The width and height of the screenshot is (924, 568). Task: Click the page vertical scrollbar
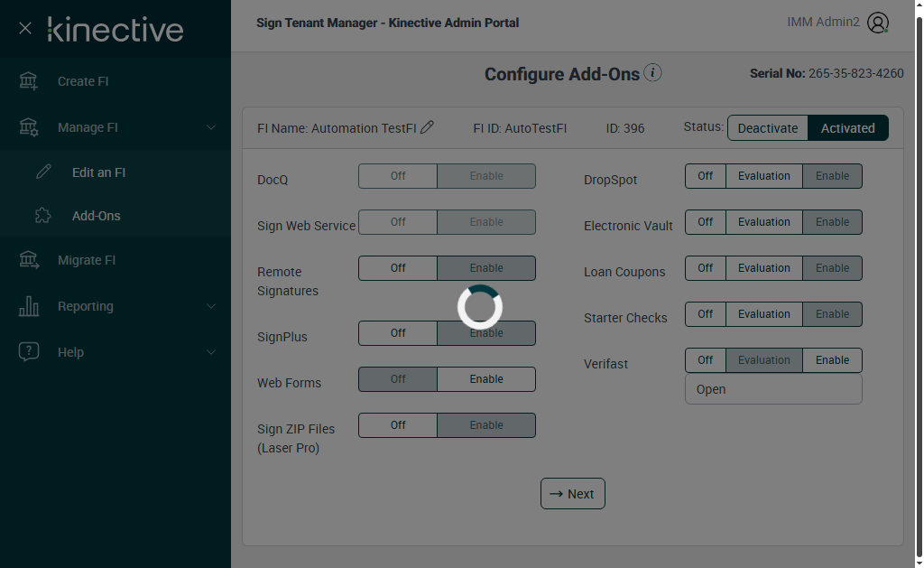click(x=919, y=286)
